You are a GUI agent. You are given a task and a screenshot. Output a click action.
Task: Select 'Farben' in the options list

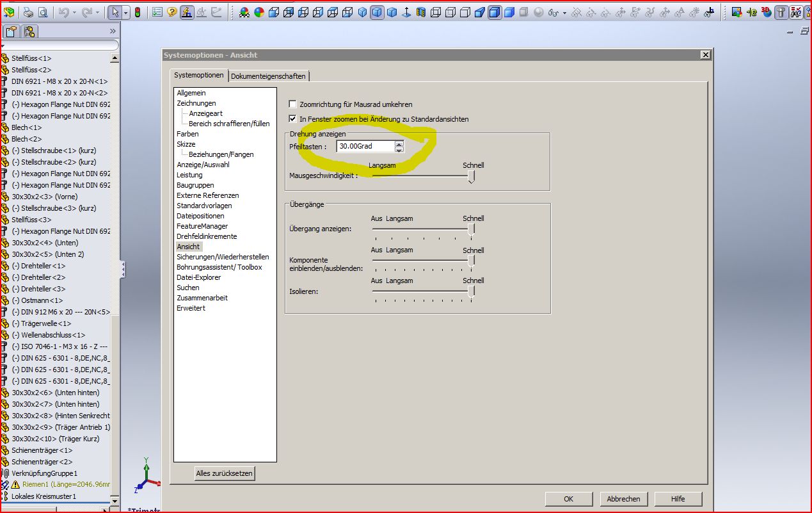pyautogui.click(x=187, y=134)
